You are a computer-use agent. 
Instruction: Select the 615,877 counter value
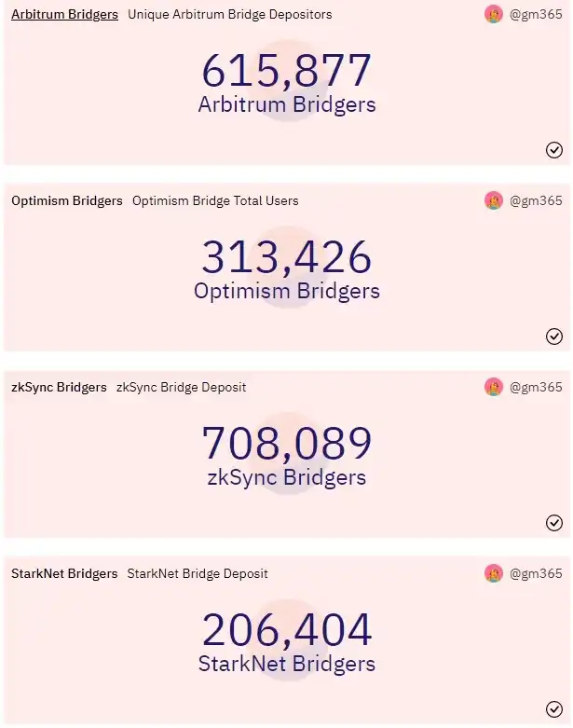[x=286, y=71]
